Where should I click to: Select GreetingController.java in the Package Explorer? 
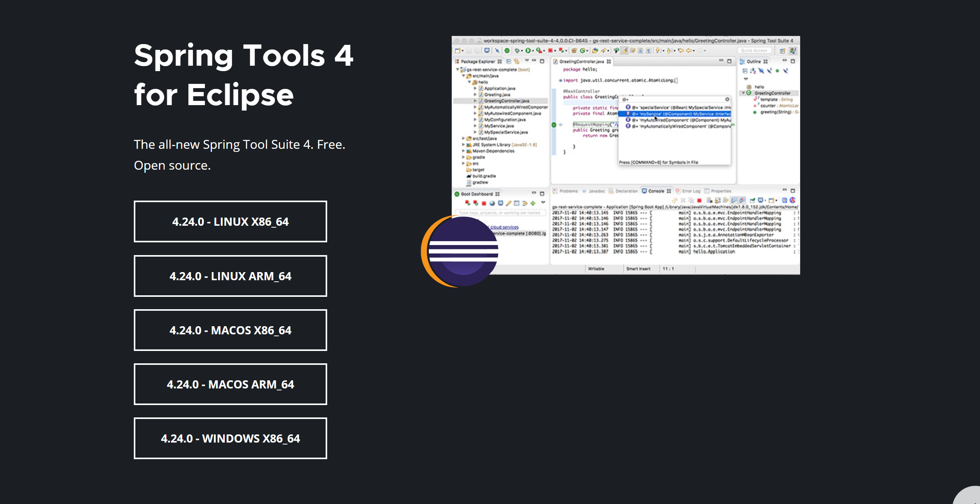[506, 101]
